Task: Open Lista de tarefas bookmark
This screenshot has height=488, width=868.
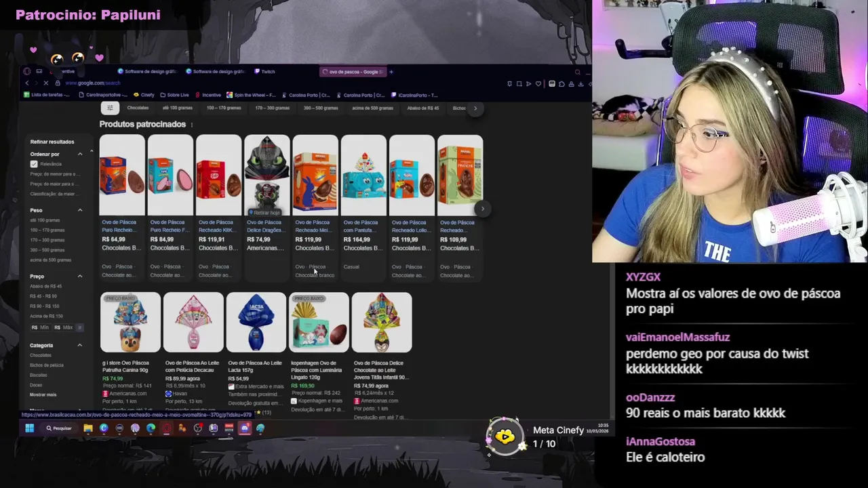Action: [x=47, y=95]
